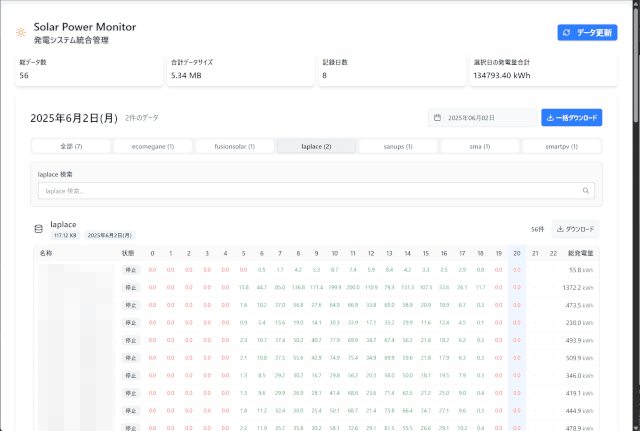
Task: Switch to the 全部 (7) tab
Action: pos(71,146)
